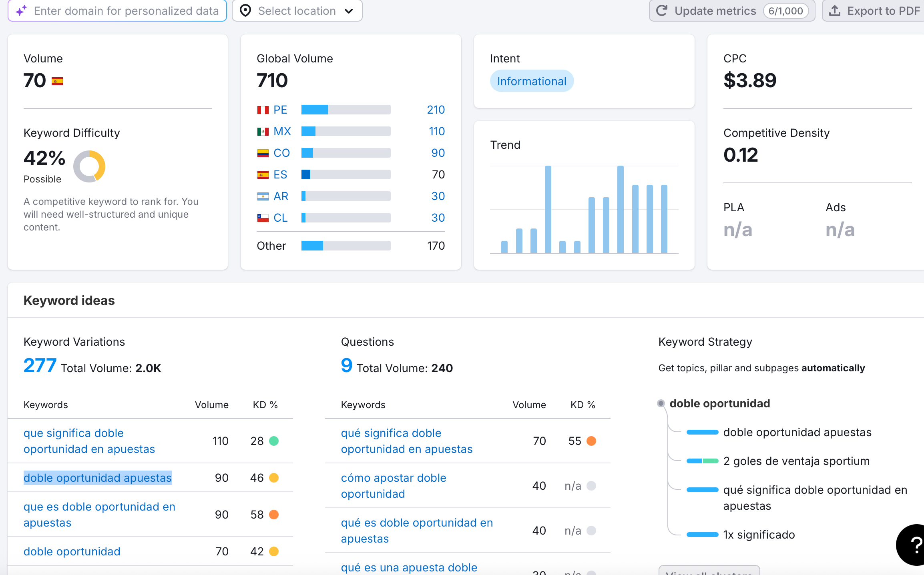924x575 pixels.
Task: Open the MX country volume link
Action: 282,131
